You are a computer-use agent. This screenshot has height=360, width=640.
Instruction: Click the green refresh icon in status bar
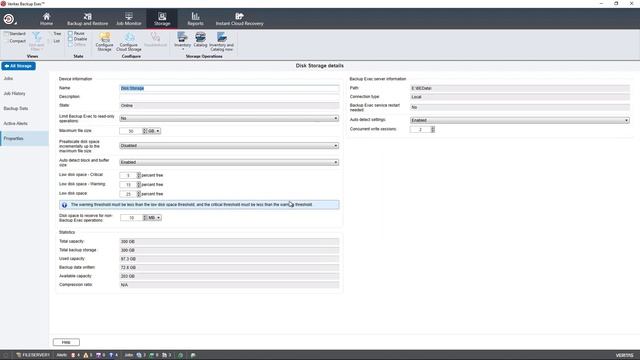tap(181, 355)
